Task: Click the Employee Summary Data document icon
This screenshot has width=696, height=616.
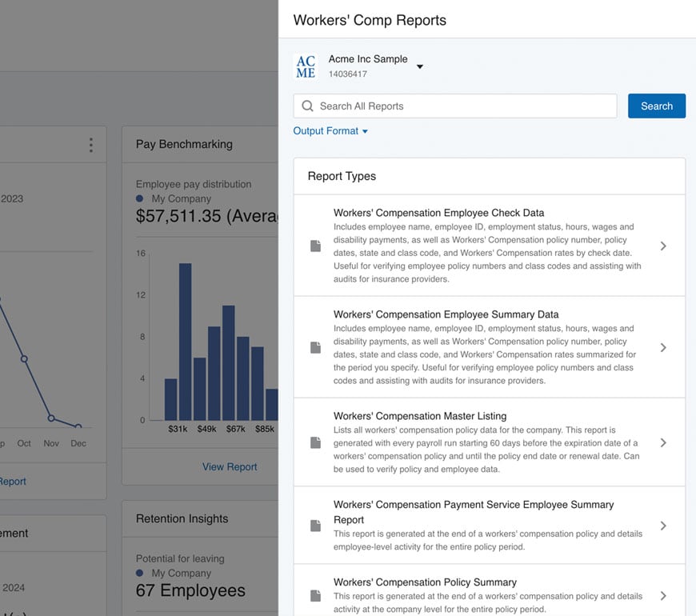Action: click(315, 347)
